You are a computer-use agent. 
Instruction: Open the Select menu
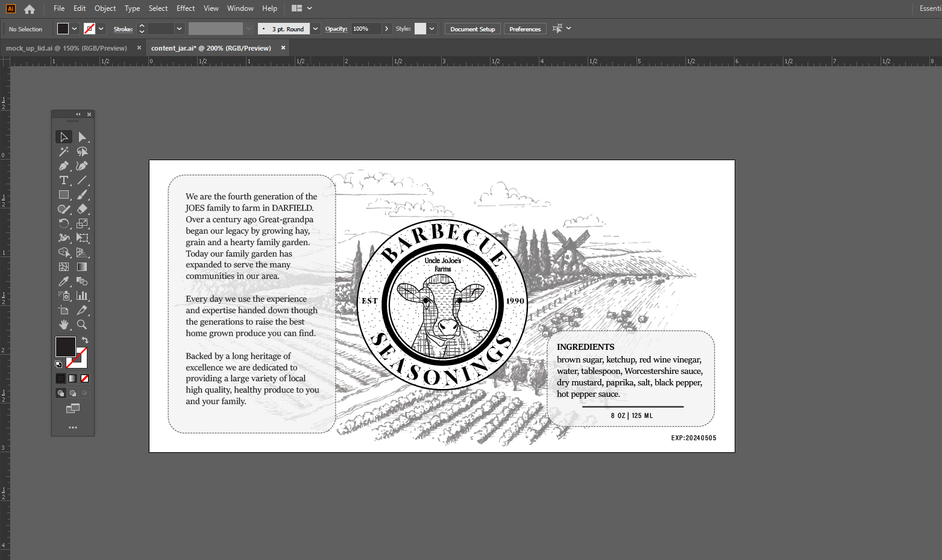click(x=158, y=8)
